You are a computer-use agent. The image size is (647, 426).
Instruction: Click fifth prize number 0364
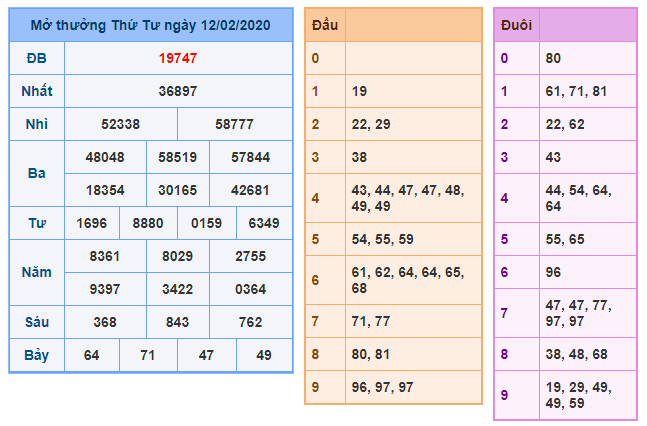click(251, 289)
